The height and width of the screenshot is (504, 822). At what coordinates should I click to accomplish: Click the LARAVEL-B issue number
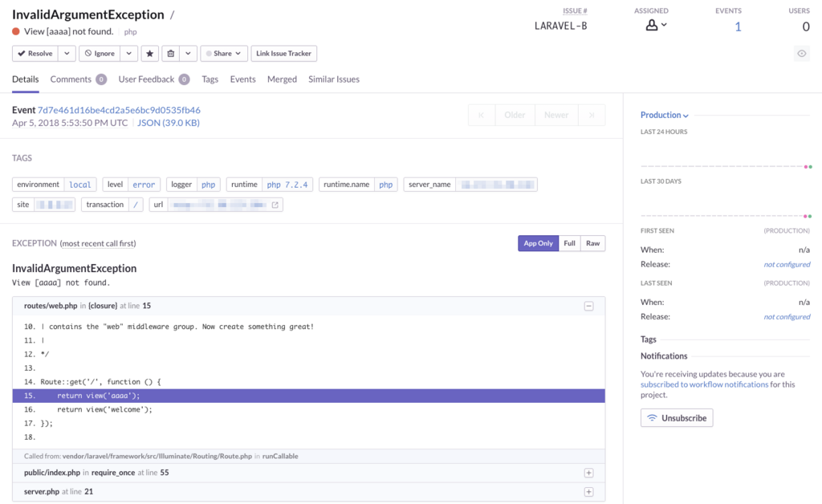click(560, 26)
